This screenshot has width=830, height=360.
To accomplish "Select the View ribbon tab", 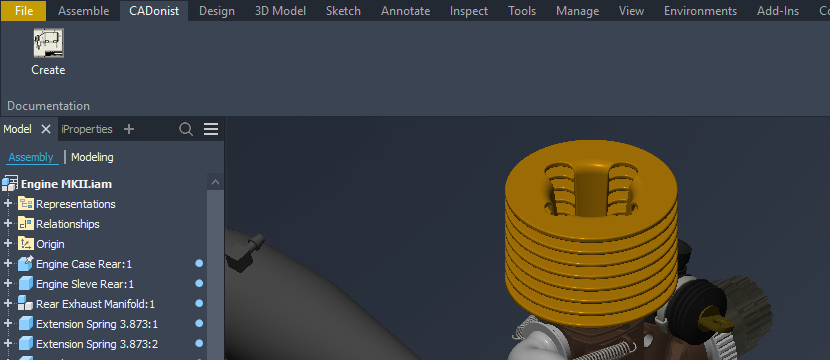I will coord(631,11).
